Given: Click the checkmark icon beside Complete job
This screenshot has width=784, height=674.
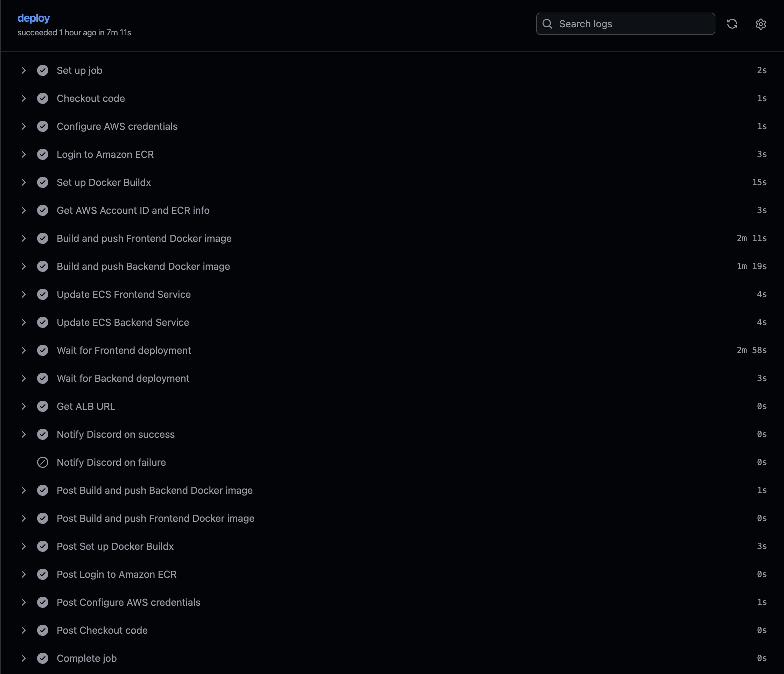Looking at the screenshot, I should tap(43, 658).
